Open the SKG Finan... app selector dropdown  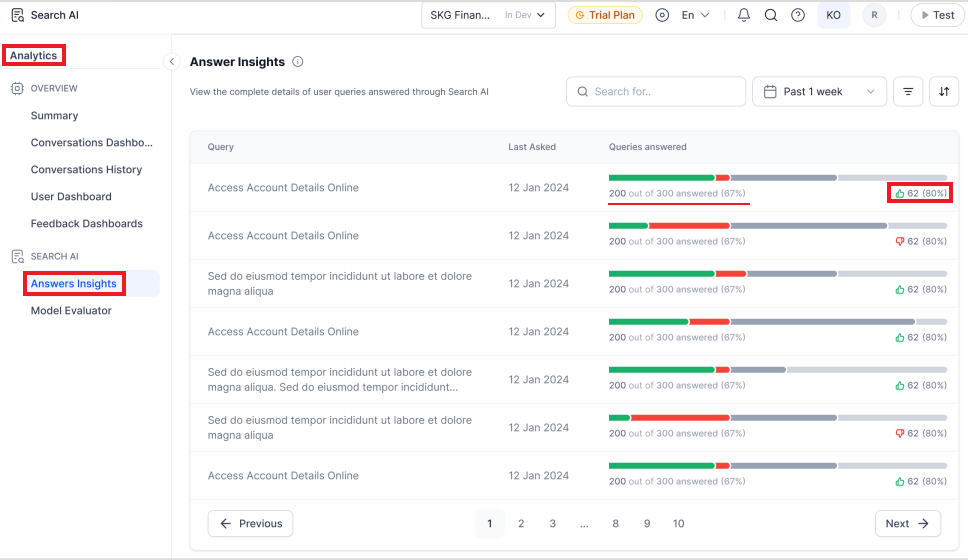click(488, 15)
